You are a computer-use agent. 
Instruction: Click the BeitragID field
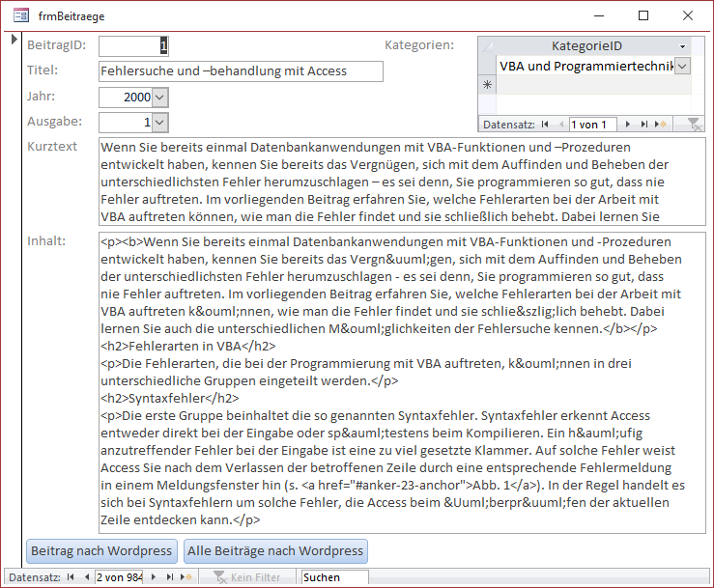click(133, 46)
